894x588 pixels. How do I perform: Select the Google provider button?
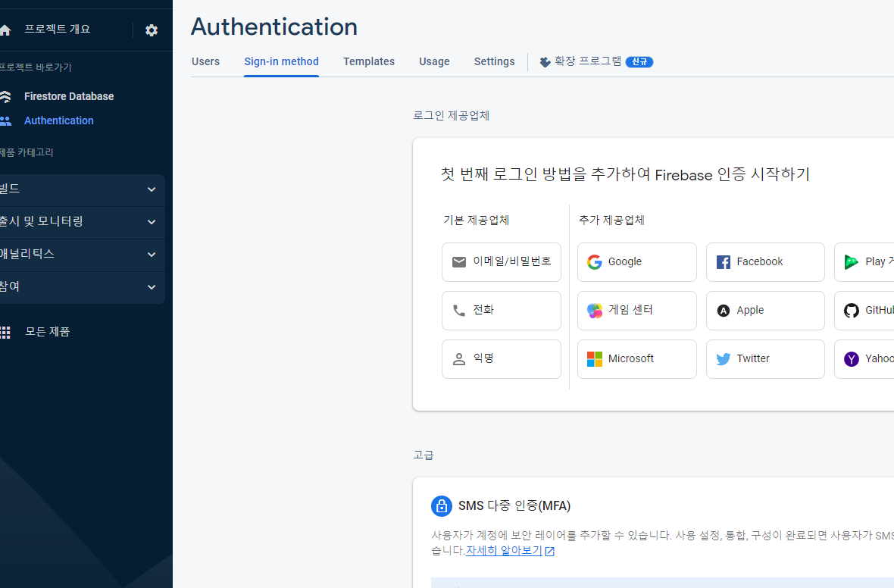click(x=637, y=262)
